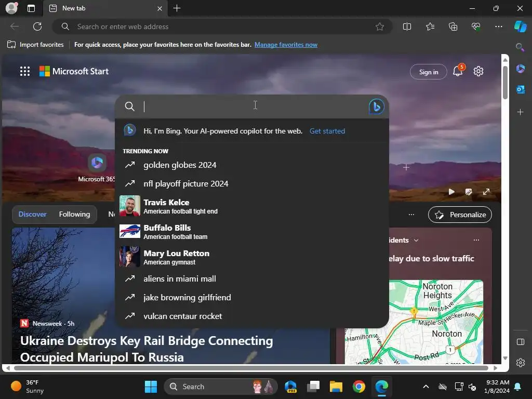Click Import favorites
The image size is (532, 399).
[x=35, y=45]
